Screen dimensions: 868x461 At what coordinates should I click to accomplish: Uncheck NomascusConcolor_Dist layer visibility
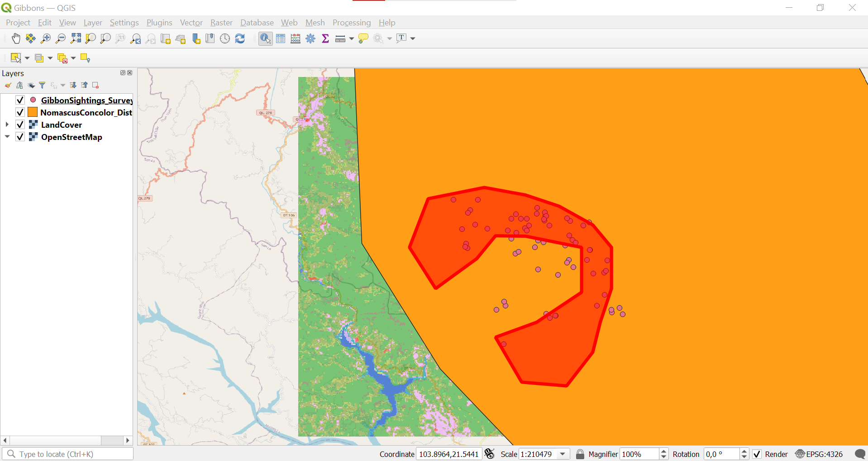(x=20, y=112)
